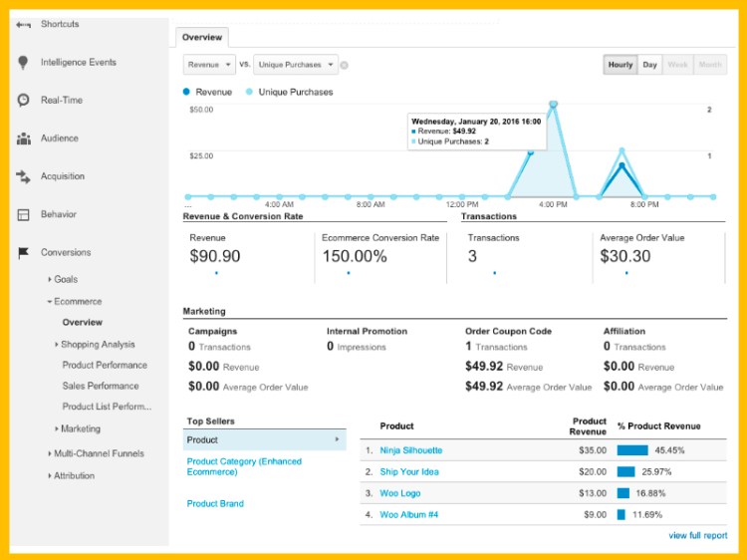Open the Ninja Silhouette product link
The height and width of the screenshot is (560, 747).
coord(410,450)
